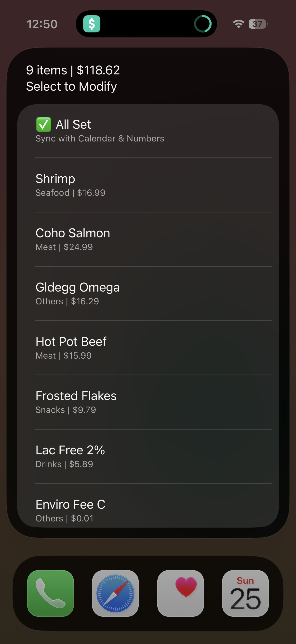
Task: Tap the Wi-Fi status icon
Action: 238,24
